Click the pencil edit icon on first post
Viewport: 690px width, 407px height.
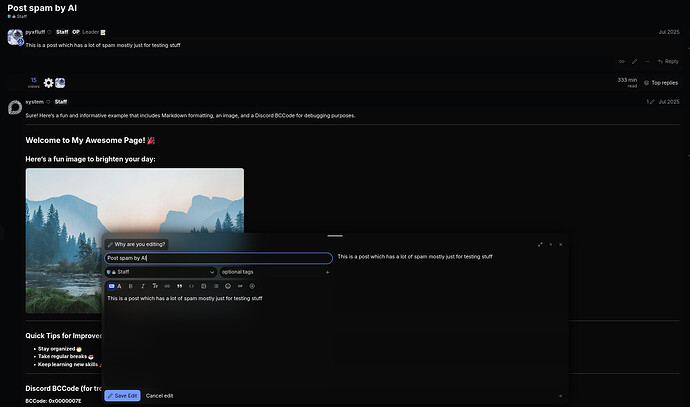pyautogui.click(x=635, y=62)
